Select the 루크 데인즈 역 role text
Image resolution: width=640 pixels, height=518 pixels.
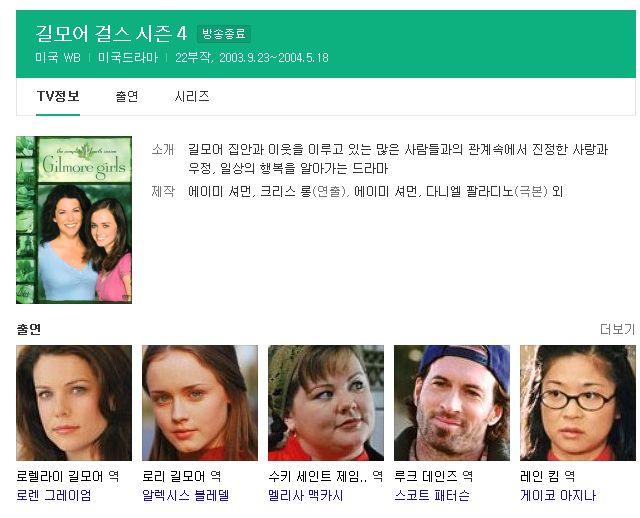click(433, 476)
